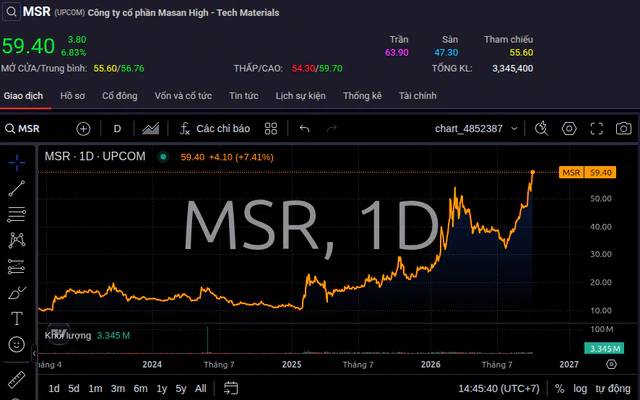
Task: Open chart settings hexagon icon
Action: 569,129
